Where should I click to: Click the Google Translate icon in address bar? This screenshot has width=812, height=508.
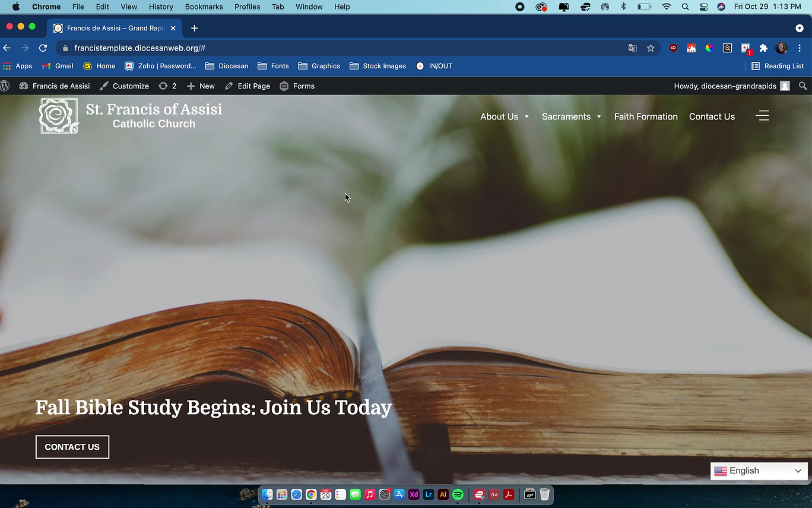pyautogui.click(x=633, y=48)
